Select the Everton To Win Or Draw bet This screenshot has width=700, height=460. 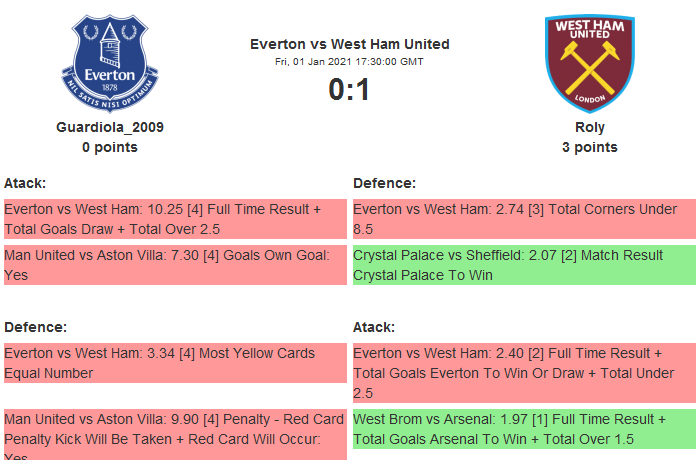(523, 373)
